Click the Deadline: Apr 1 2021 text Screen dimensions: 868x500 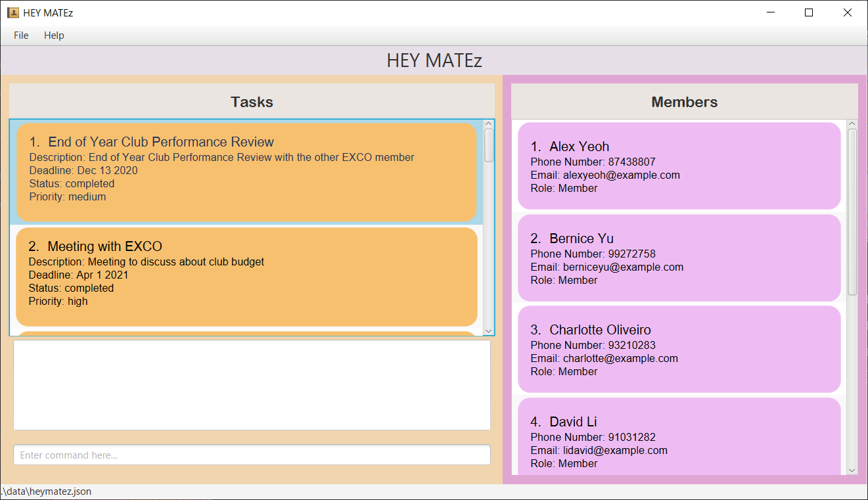[x=78, y=275]
